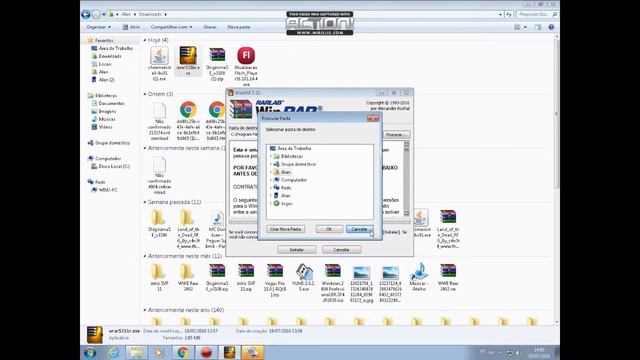
Task: Open Downloads in the Favoritos sidebar
Action: coord(106,56)
